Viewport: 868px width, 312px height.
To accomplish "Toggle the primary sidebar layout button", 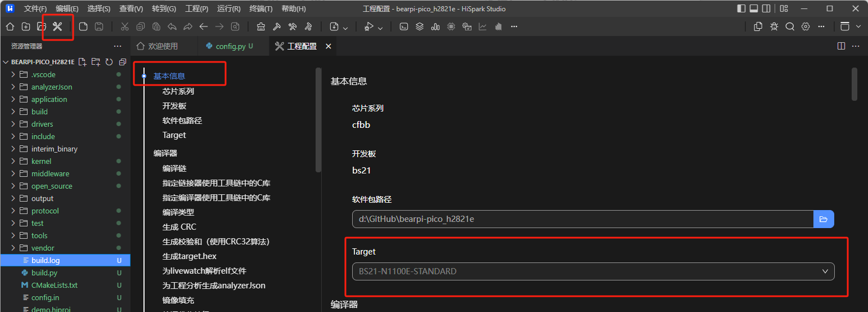I will (741, 8).
